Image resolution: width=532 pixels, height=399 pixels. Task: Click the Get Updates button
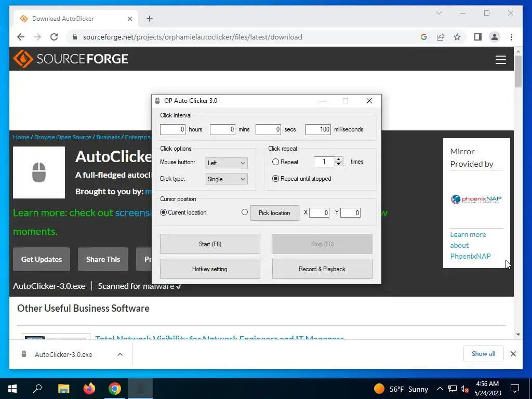click(42, 259)
